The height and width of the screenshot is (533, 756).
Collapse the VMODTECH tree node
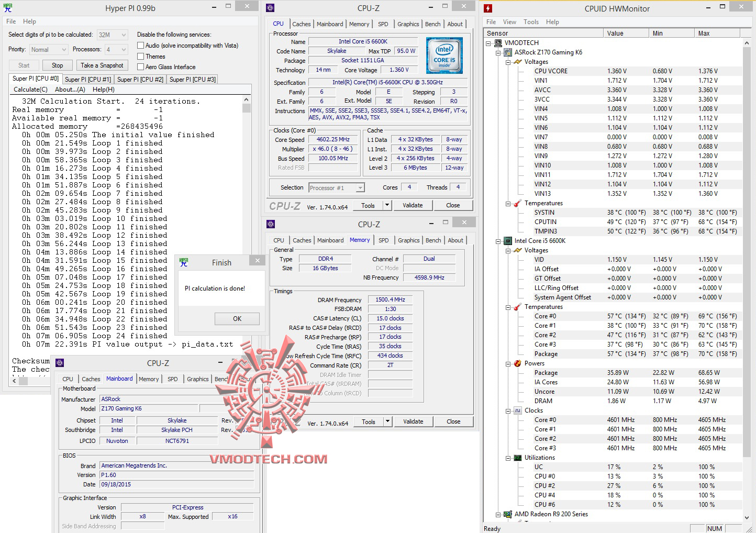tap(488, 43)
